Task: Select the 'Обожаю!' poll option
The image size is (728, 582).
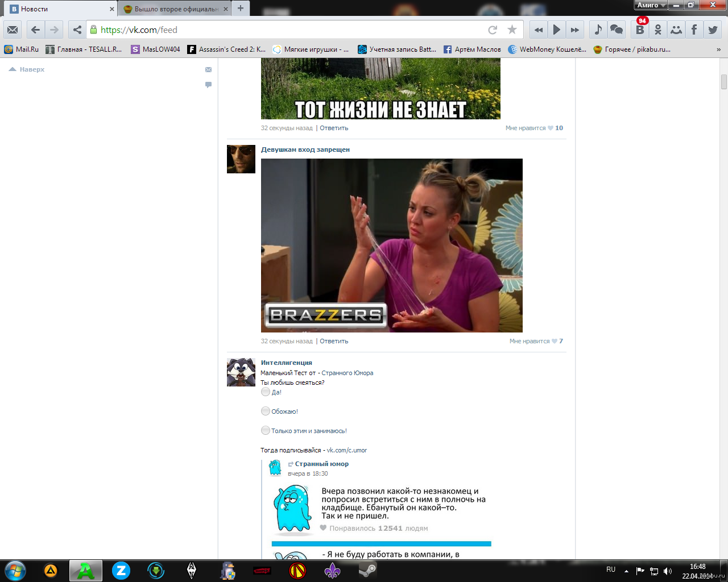Action: 266,411
